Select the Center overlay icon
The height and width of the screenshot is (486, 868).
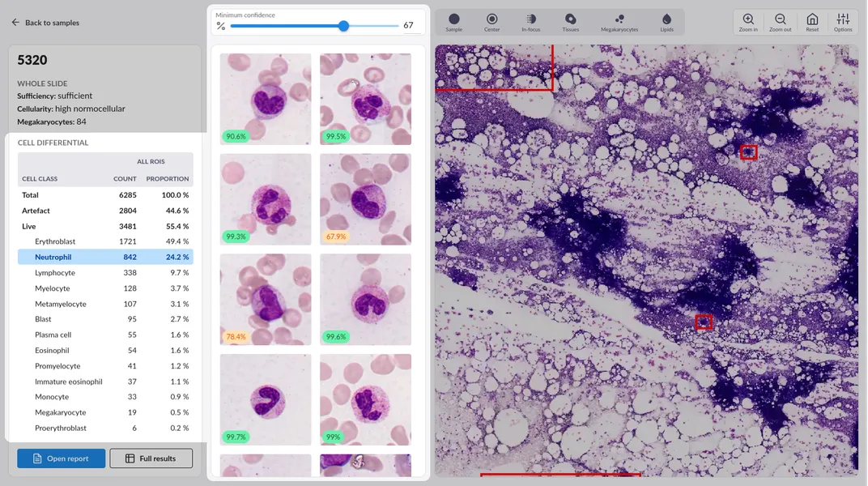[491, 22]
